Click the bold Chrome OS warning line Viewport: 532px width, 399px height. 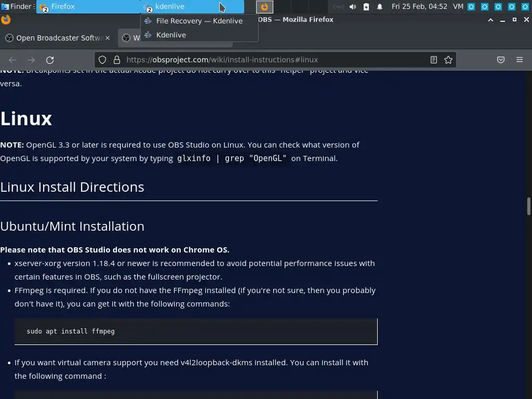(115, 250)
